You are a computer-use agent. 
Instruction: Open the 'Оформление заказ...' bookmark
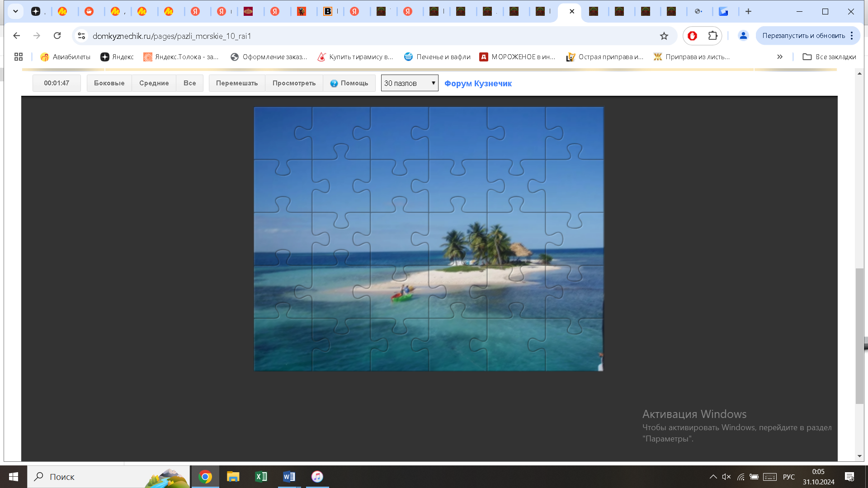(x=269, y=57)
